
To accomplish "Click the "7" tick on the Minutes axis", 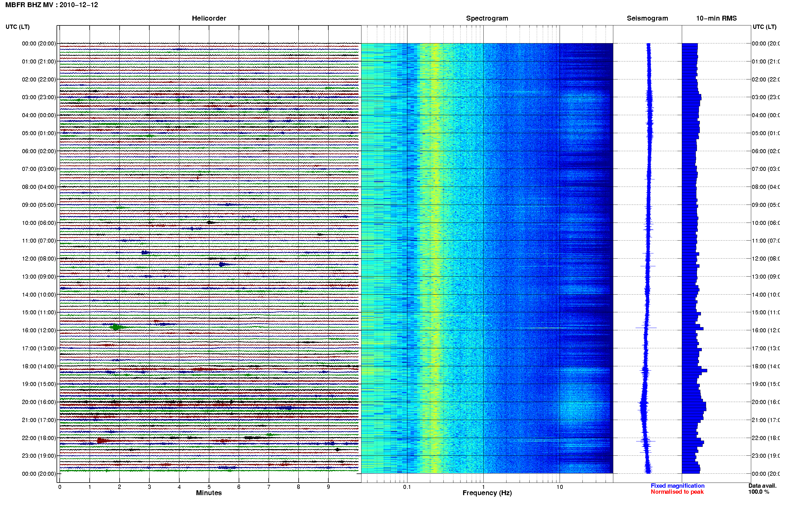I will (269, 487).
